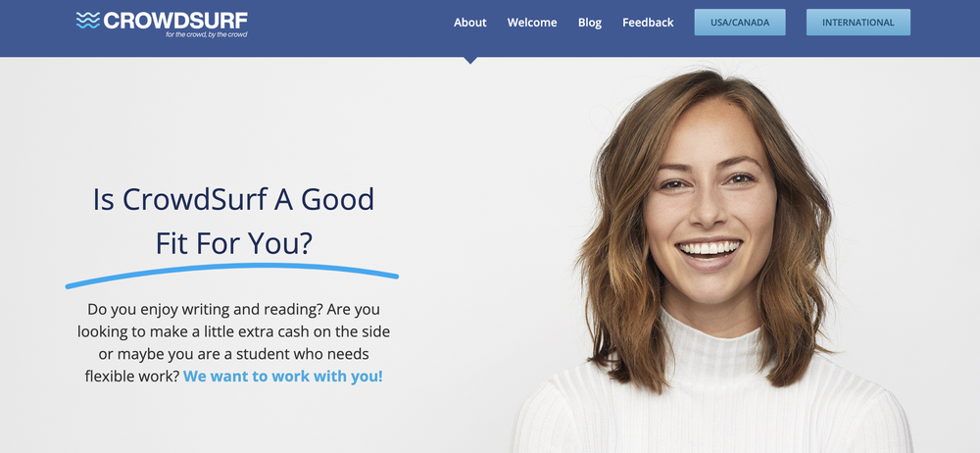Click the blue curved underline below the heading
Viewport: 980px width, 453px height.
click(x=232, y=275)
